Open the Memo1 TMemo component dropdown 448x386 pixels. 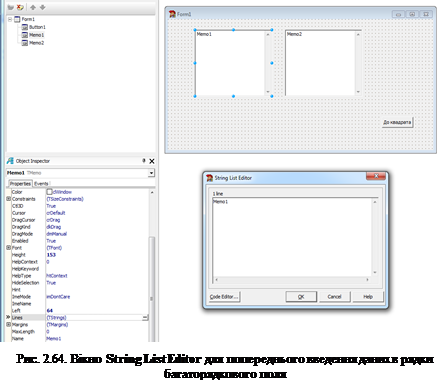point(151,173)
